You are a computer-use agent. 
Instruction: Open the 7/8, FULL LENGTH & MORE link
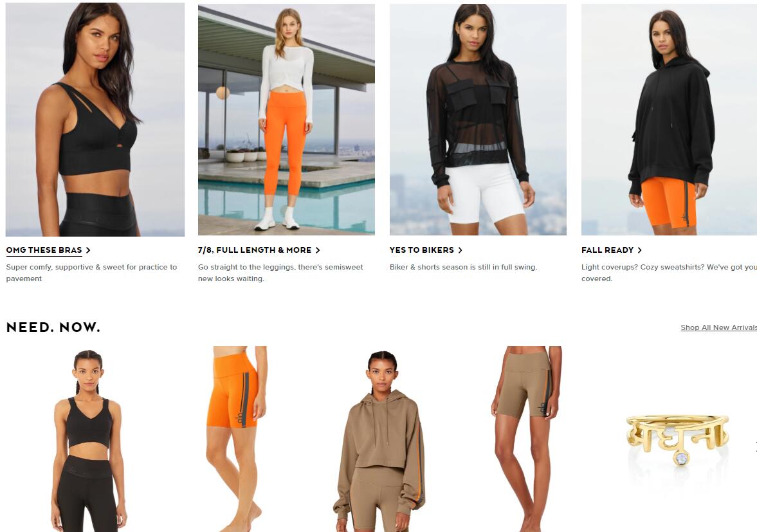(255, 250)
